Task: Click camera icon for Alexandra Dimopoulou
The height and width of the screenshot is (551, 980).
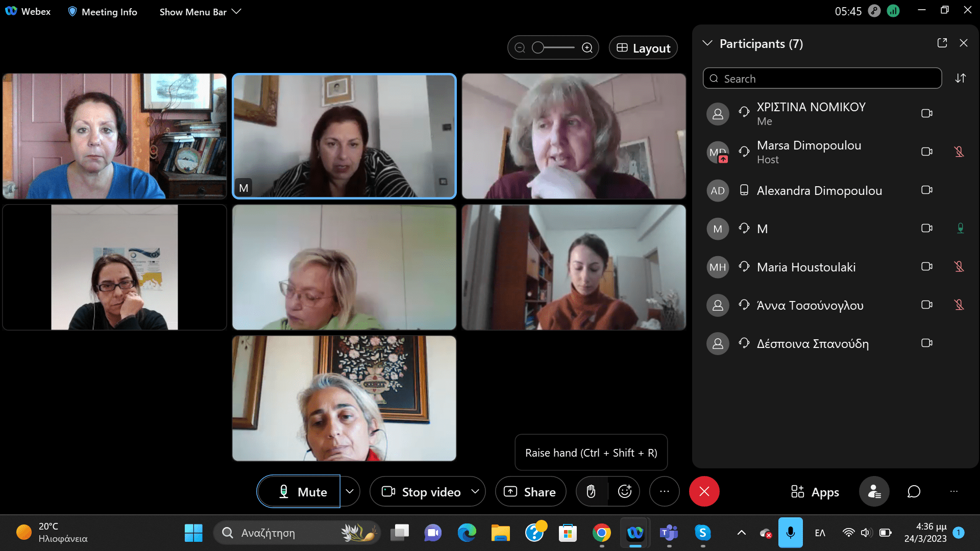Action: [927, 190]
